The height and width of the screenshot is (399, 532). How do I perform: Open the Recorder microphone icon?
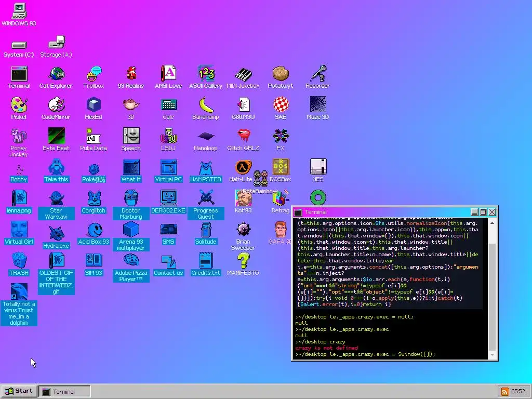click(x=318, y=77)
